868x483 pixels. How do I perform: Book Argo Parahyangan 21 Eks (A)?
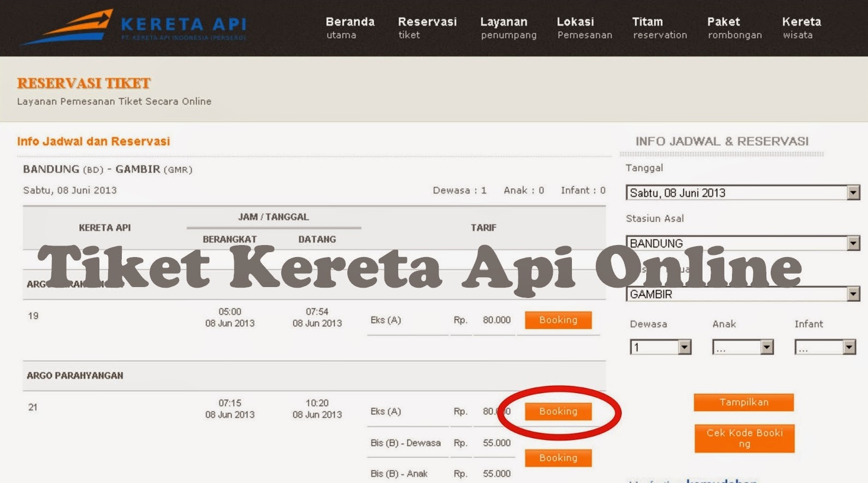[558, 411]
